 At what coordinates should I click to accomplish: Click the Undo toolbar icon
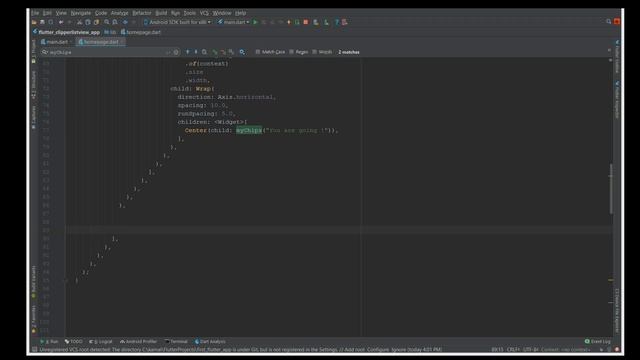61,22
